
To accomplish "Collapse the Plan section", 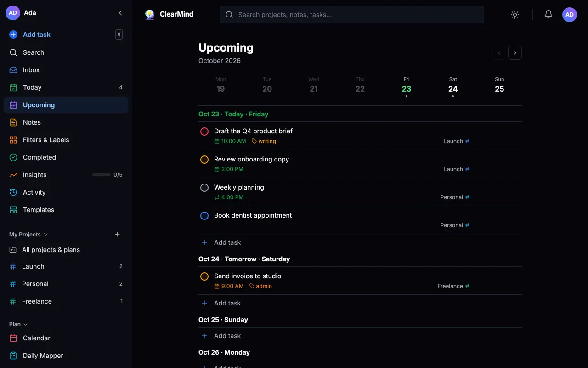I will 18,324.
